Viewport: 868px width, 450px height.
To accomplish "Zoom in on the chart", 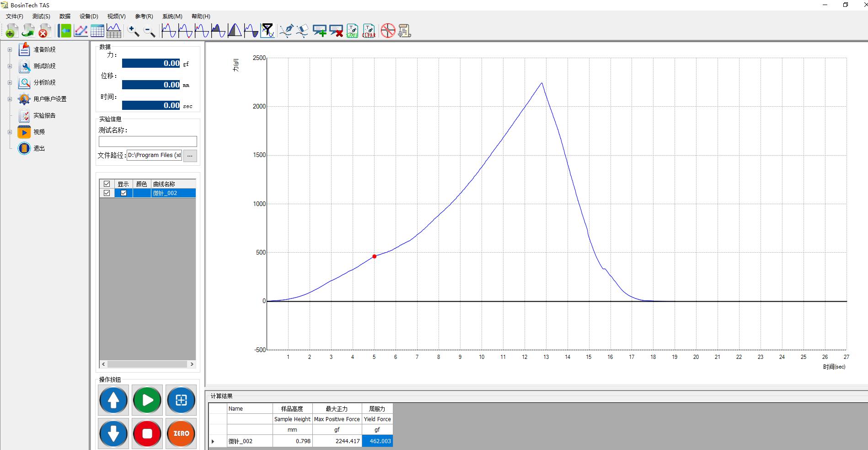I will click(x=134, y=31).
